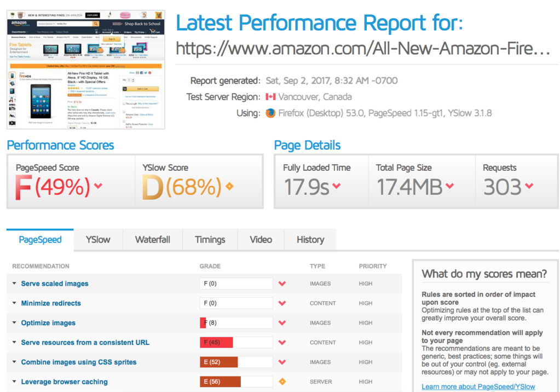The width and height of the screenshot is (560, 392).
Task: Expand Optimize images disclosure triangle
Action: click(14, 322)
